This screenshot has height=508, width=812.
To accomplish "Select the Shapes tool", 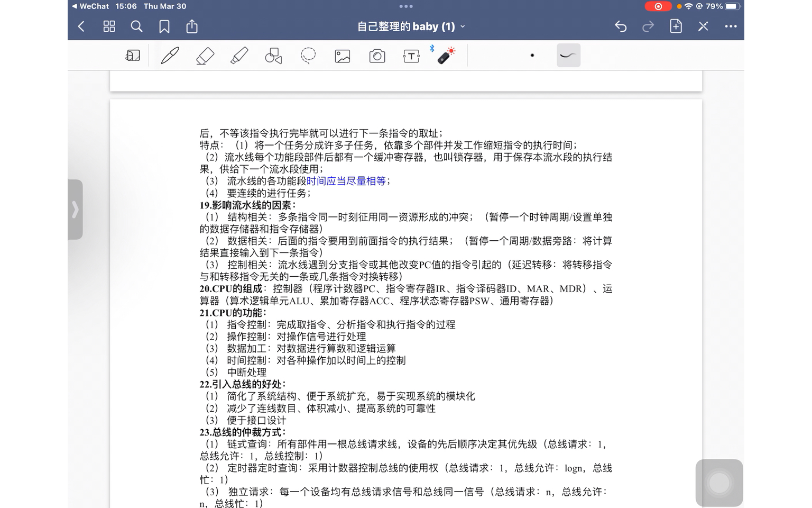I will point(273,56).
